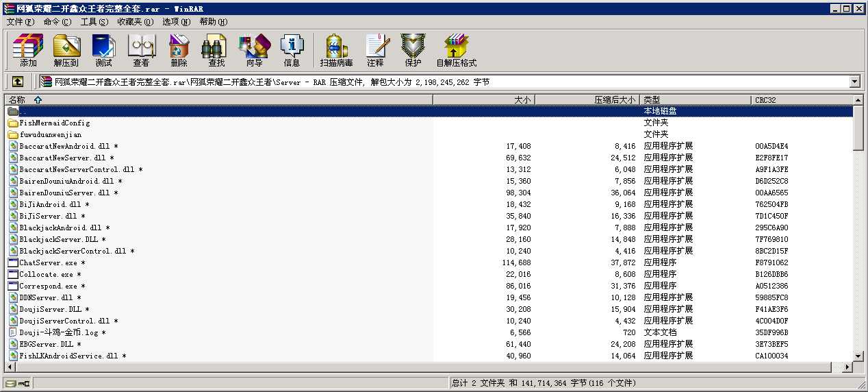
Task: Select the fuwuduanwenjian folder icon
Action: point(13,135)
